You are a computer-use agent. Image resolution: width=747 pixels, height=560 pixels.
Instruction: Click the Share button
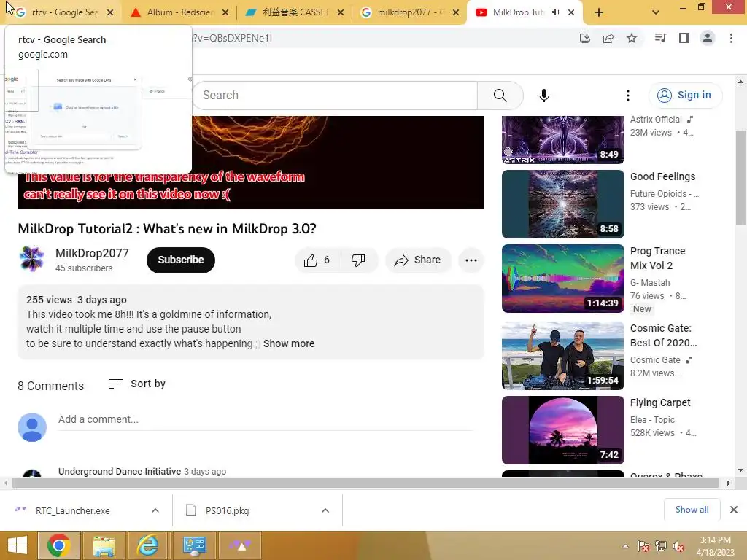coord(418,260)
